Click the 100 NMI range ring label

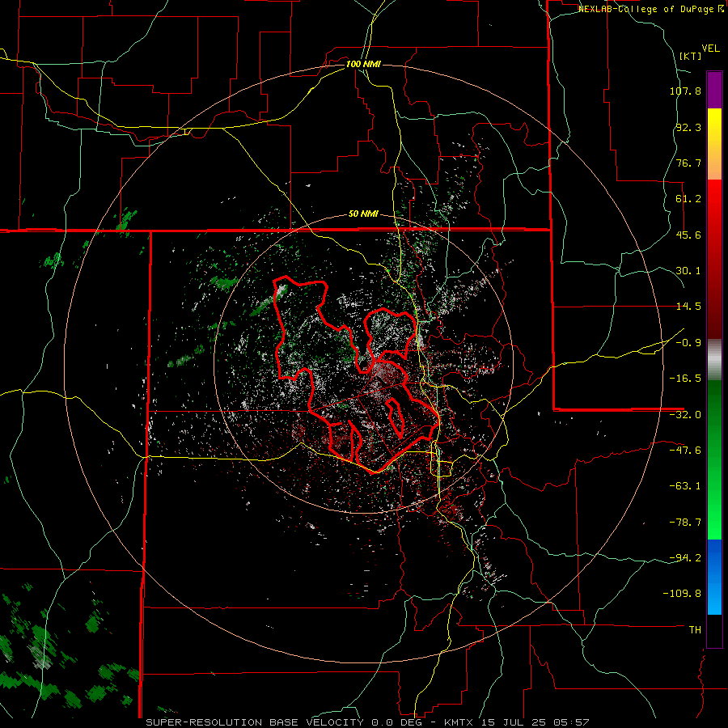[x=363, y=64]
